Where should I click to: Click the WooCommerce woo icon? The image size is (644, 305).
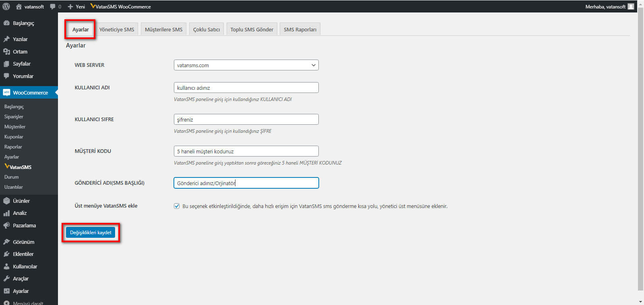click(x=6, y=93)
